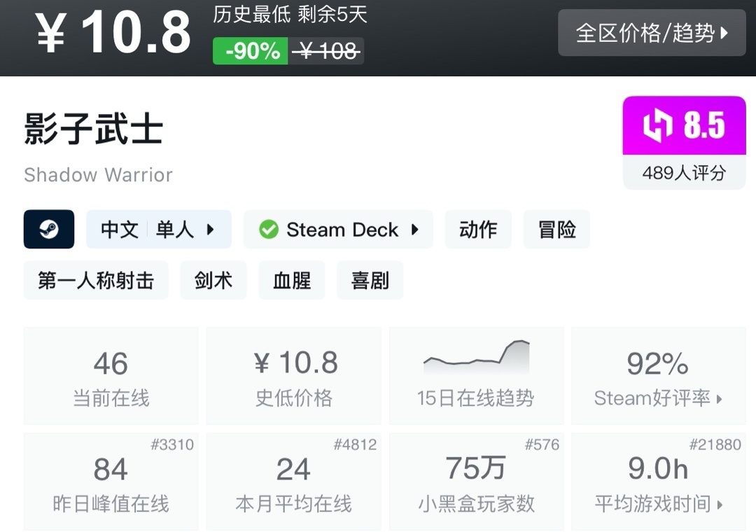Click the Steam platform icon
Viewport: 756px width, 532px height.
point(49,230)
